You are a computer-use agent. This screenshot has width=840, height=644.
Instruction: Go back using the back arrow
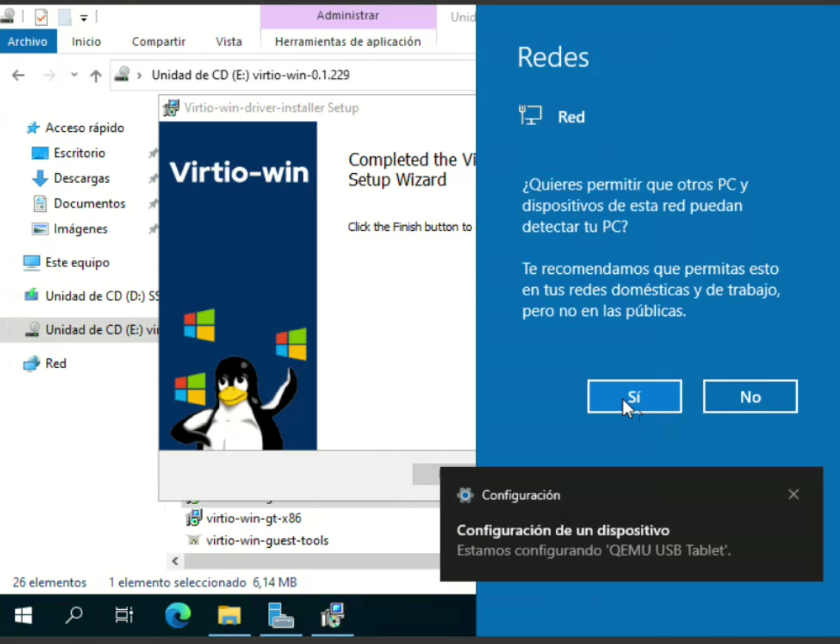[19, 75]
